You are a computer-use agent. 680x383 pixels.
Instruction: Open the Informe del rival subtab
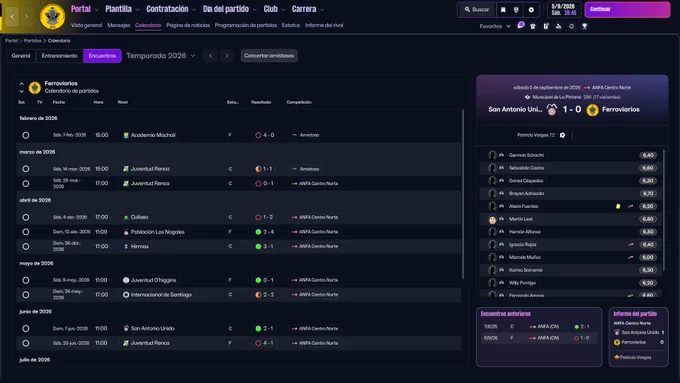pos(324,25)
